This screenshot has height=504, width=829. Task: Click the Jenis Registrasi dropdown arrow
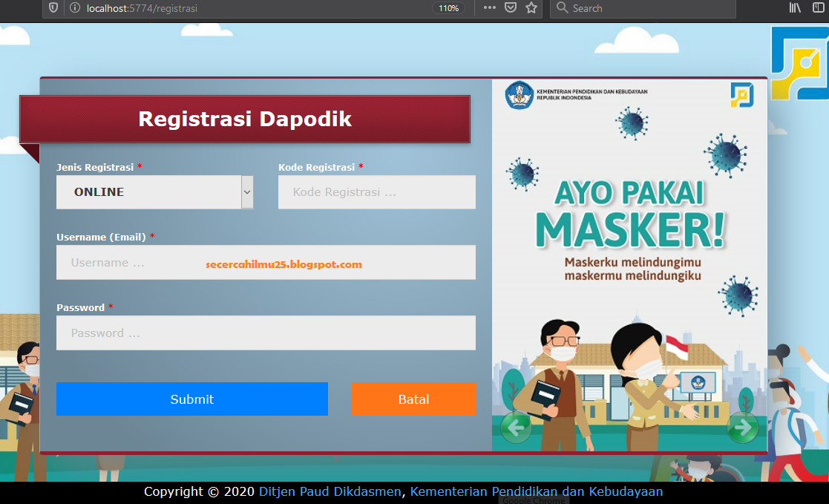pyautogui.click(x=247, y=192)
